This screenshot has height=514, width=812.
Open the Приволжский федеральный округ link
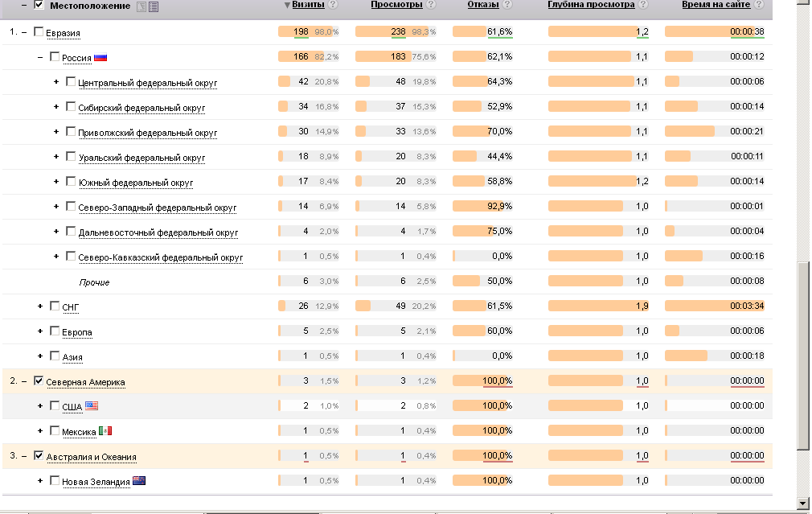click(147, 133)
